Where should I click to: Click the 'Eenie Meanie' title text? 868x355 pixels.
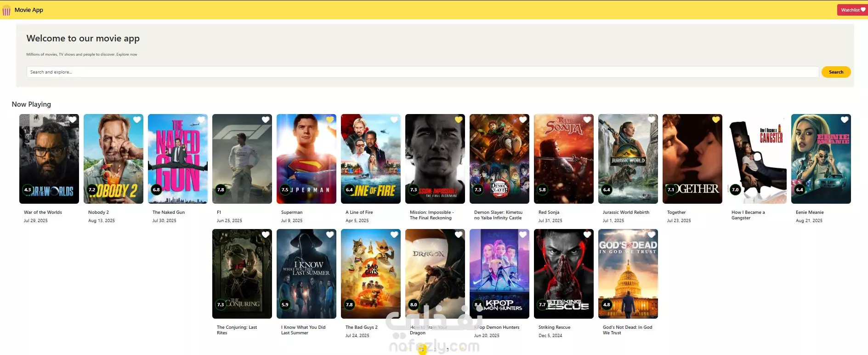coord(810,212)
